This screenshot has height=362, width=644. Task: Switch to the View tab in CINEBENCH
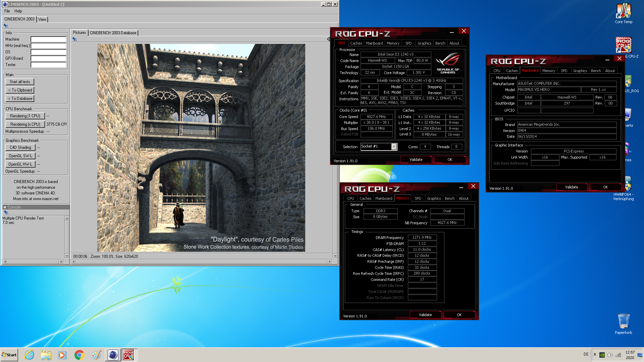(x=42, y=19)
